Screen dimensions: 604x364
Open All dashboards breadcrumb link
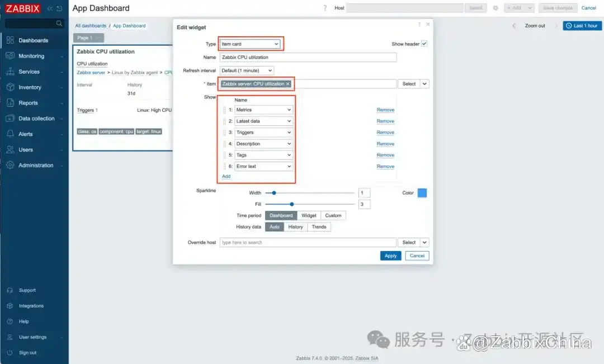pyautogui.click(x=91, y=26)
